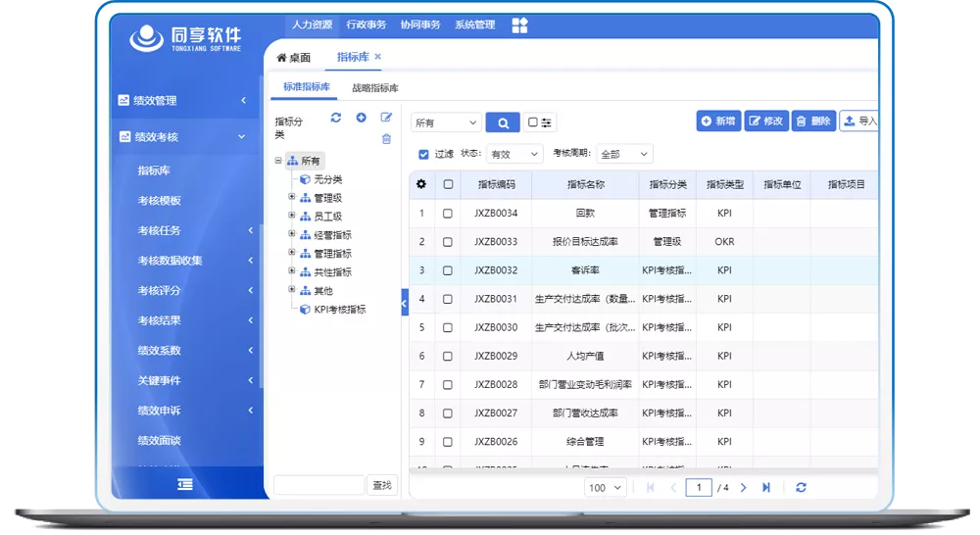This screenshot has width=980, height=535.
Task: Click the 修改 button
Action: tap(766, 122)
